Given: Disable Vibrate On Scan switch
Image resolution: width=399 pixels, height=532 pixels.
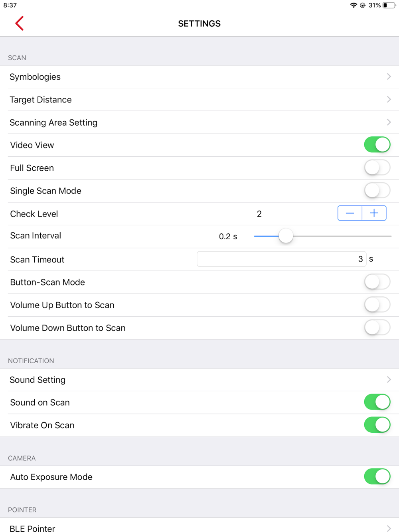Looking at the screenshot, I should point(377,425).
